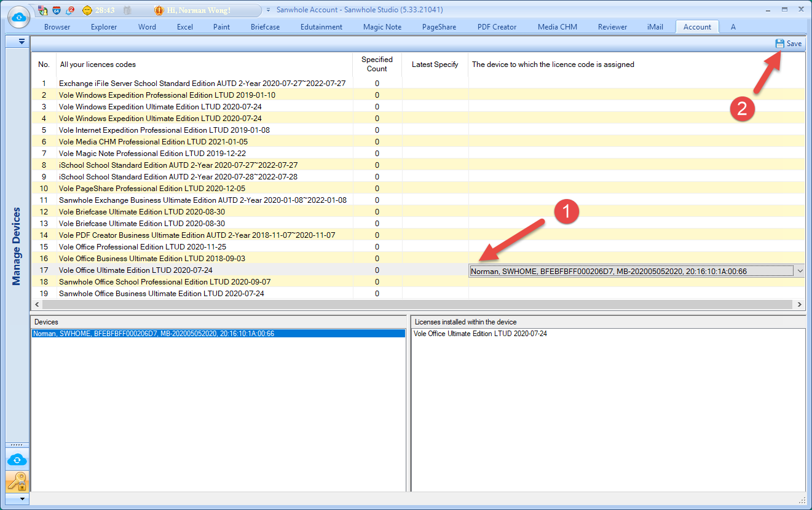Switch to the Explorer tab
Viewport: 812px width, 510px height.
coord(104,27)
